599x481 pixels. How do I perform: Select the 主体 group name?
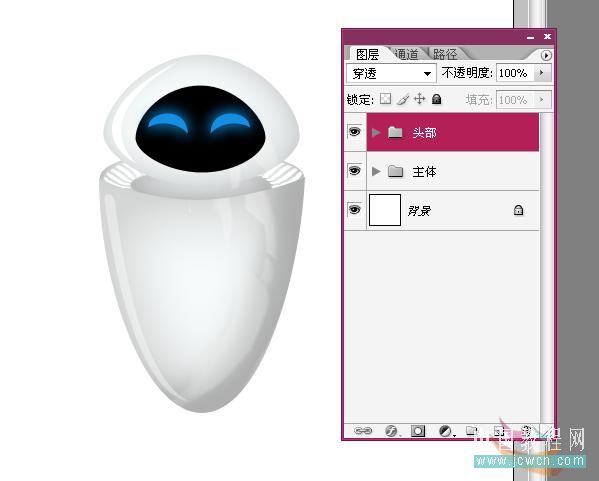[x=424, y=172]
